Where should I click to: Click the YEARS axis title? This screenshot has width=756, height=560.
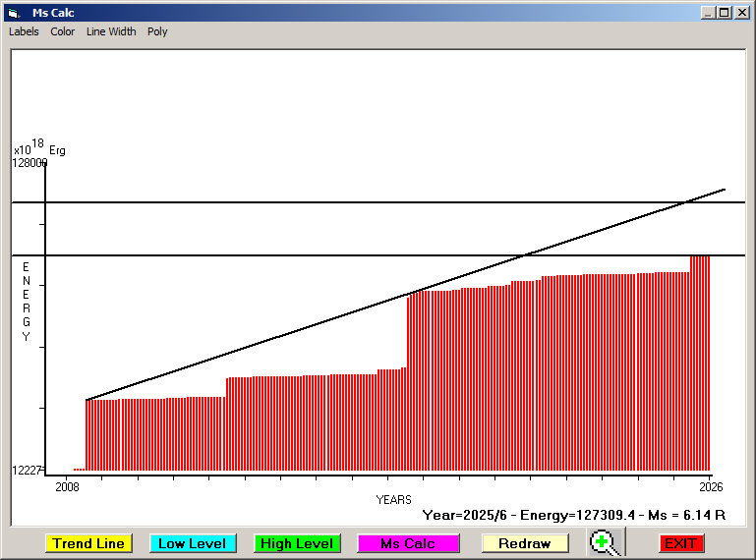(x=393, y=500)
